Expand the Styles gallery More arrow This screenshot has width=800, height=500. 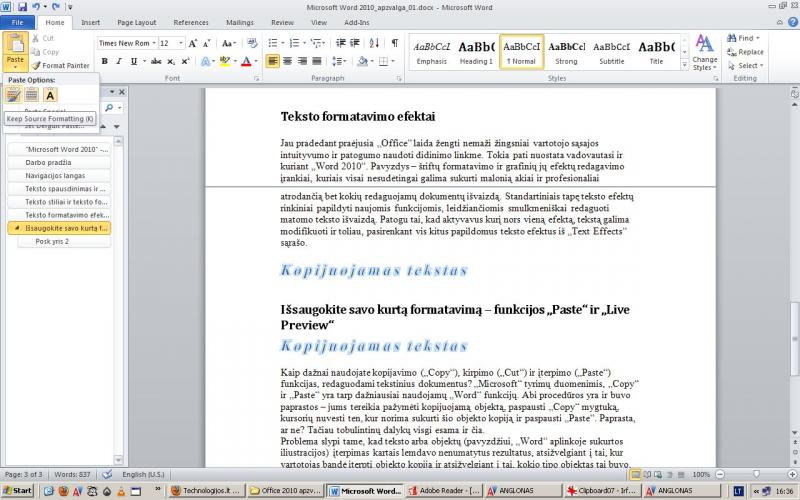point(684,65)
